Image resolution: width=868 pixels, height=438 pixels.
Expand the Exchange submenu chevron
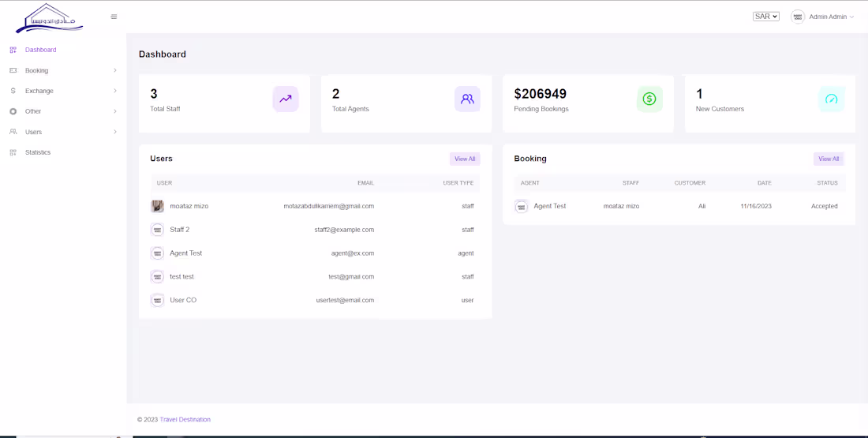(x=115, y=91)
